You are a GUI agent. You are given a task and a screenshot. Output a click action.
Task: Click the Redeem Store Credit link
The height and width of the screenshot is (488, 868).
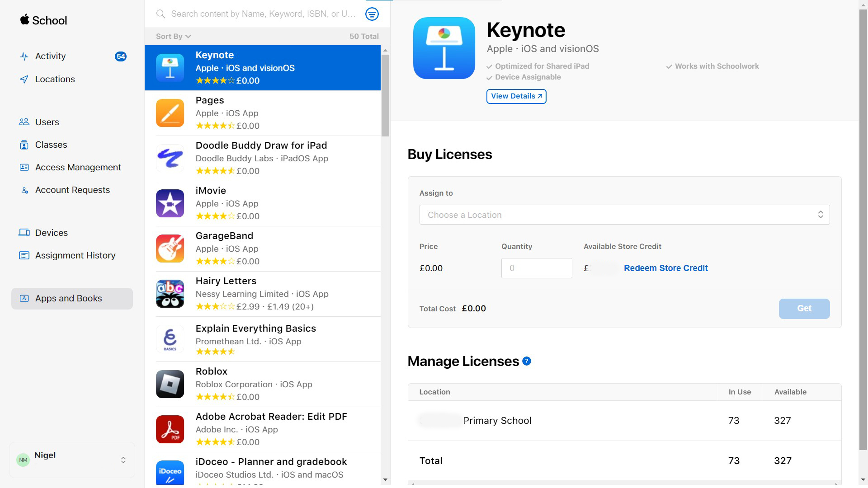click(x=665, y=268)
